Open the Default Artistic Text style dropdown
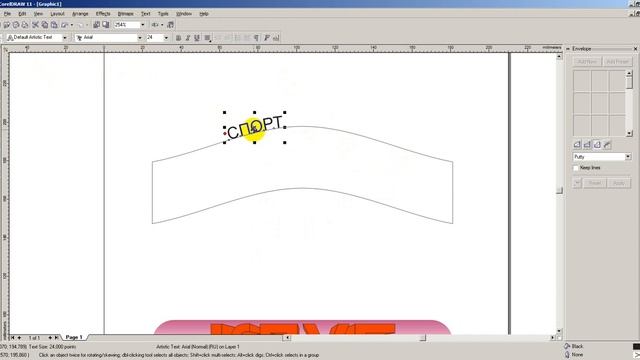 pos(64,38)
